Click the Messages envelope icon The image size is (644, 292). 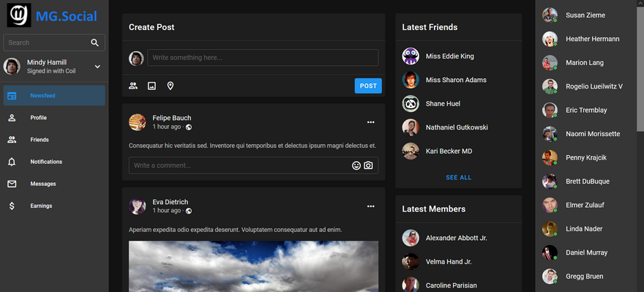coord(12,184)
